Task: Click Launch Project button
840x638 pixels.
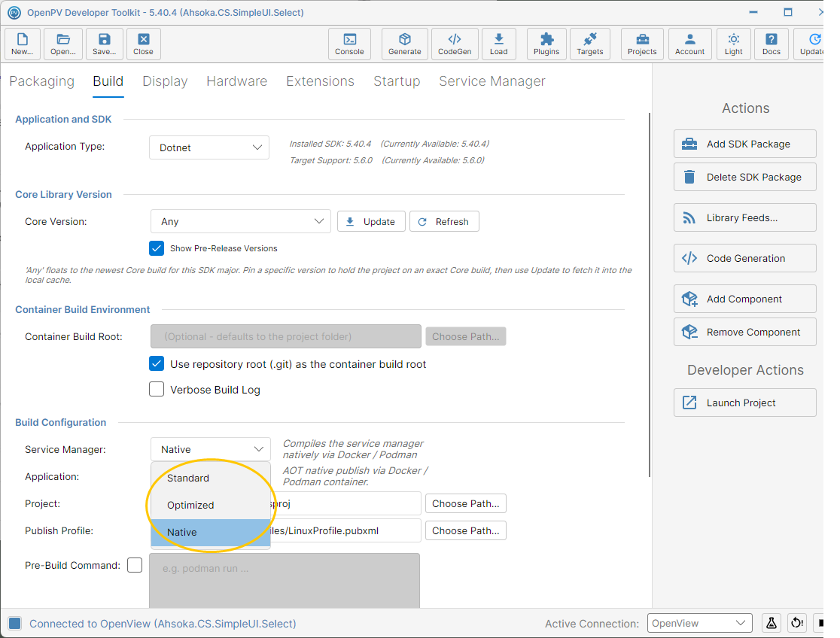Action: [x=744, y=403]
